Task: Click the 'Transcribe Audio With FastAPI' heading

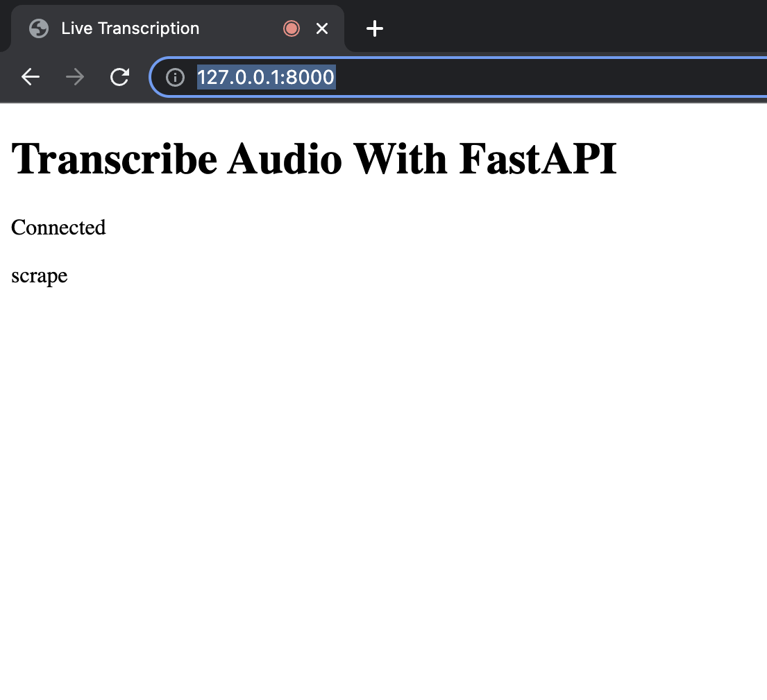Action: (x=314, y=159)
